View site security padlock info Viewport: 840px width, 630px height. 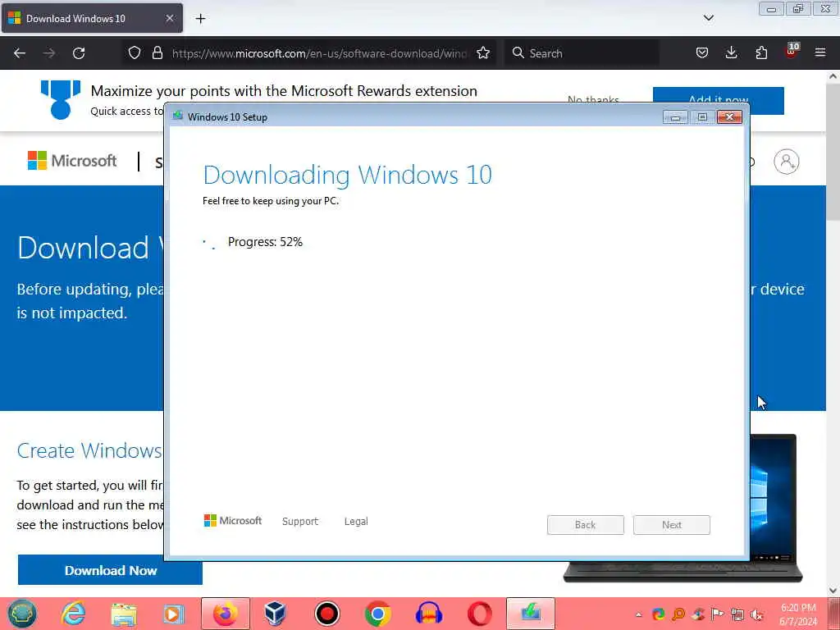157,52
